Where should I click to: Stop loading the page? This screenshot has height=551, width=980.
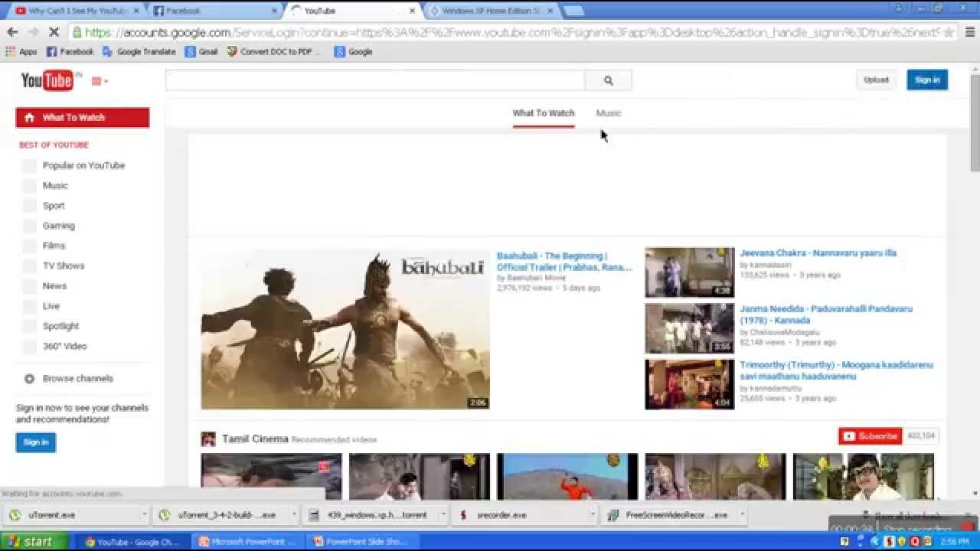tap(55, 32)
